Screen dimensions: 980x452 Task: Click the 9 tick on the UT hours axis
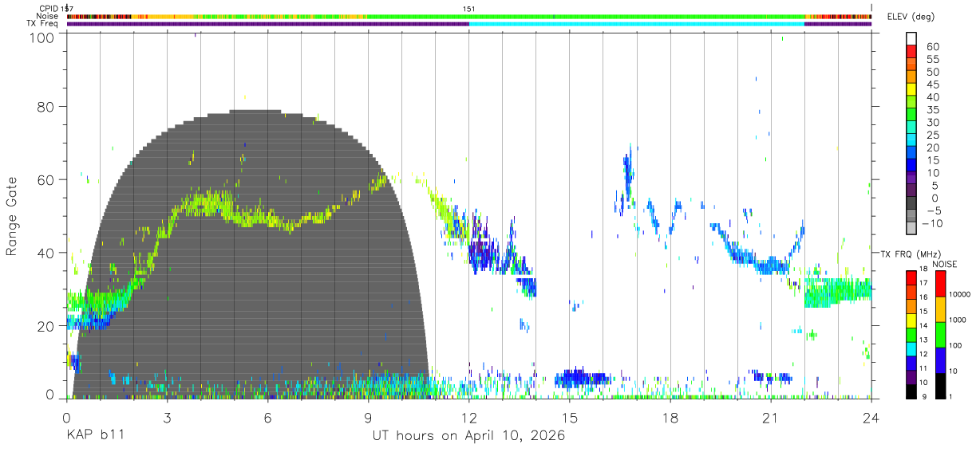coord(368,418)
